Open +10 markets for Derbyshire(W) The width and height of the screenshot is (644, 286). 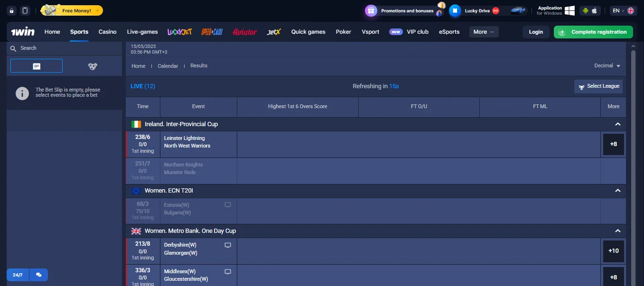click(614, 251)
